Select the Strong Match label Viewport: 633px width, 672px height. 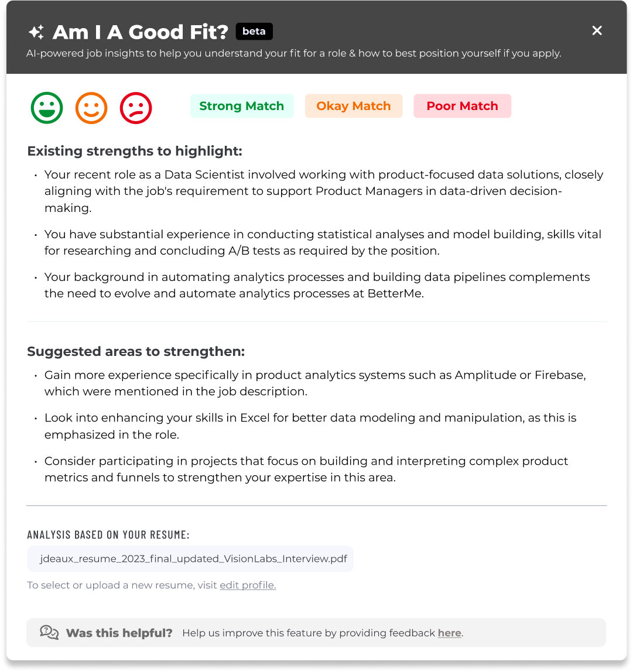coord(242,106)
